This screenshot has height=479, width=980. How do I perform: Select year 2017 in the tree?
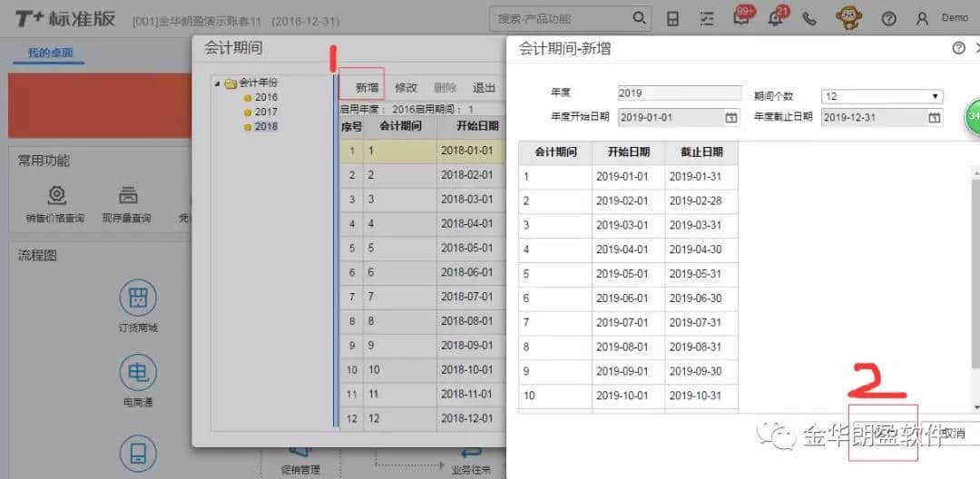pos(266,112)
